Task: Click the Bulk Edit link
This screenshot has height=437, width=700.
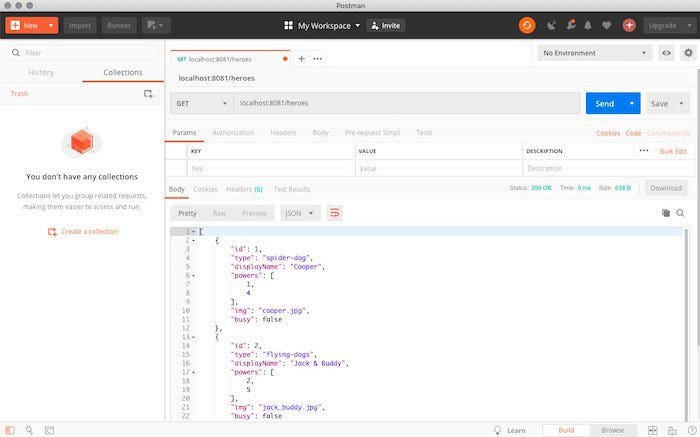Action: (x=673, y=151)
